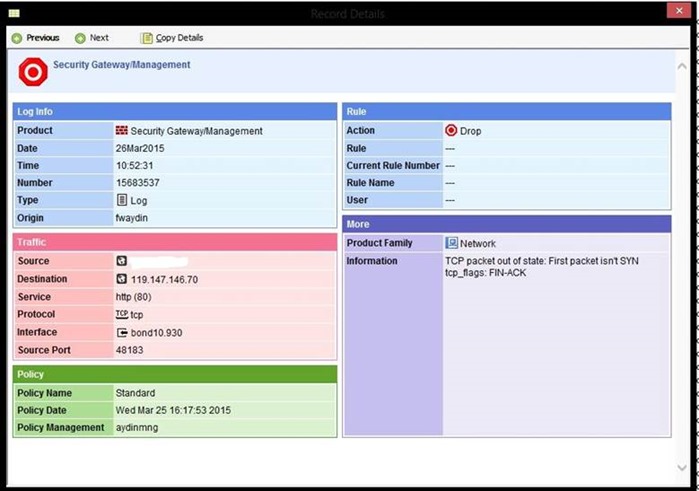Close the Record Details window
The width and height of the screenshot is (699, 491).
(678, 11)
